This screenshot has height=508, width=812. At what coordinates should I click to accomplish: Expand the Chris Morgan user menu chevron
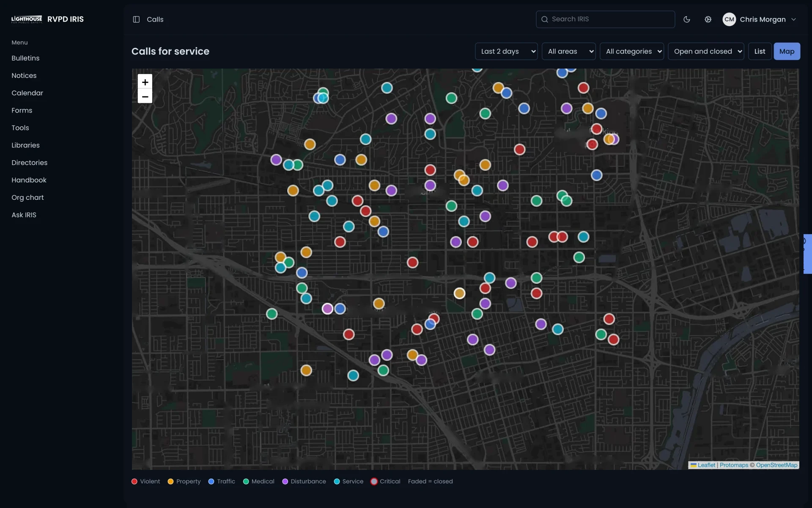(794, 19)
